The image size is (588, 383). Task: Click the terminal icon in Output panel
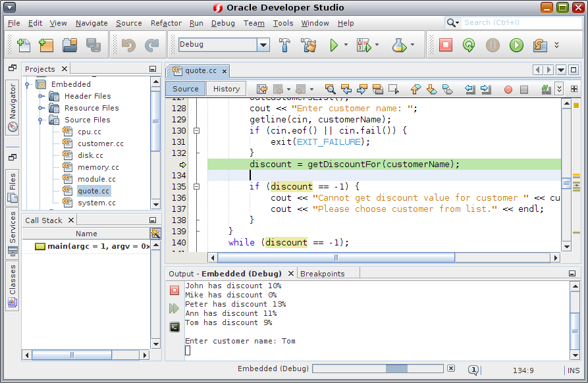(174, 327)
